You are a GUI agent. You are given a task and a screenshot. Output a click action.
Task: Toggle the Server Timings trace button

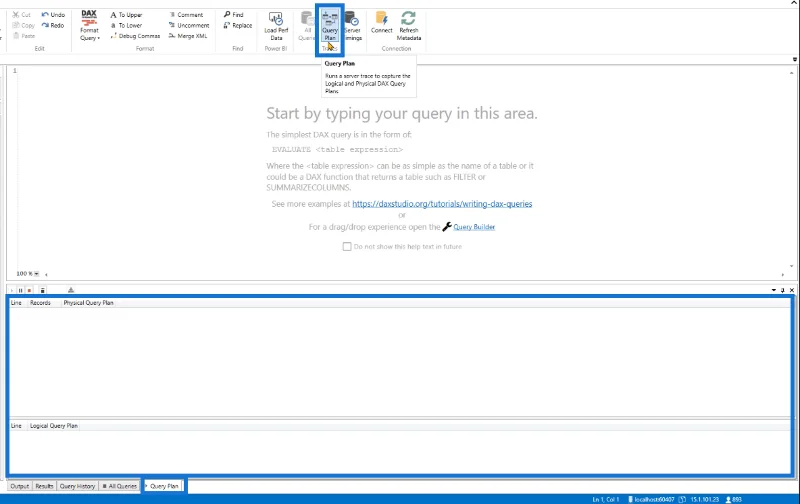[353, 26]
